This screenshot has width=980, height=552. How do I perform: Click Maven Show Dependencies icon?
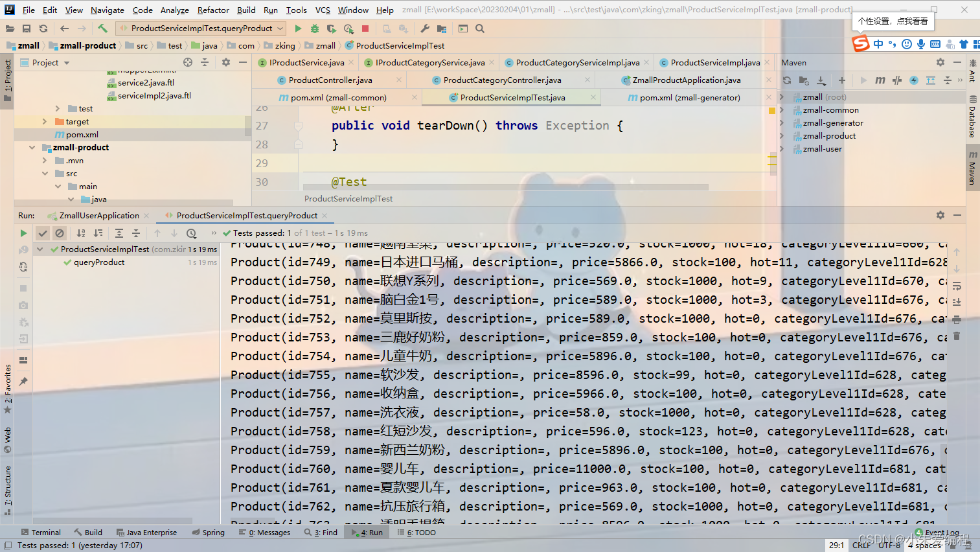coord(931,80)
